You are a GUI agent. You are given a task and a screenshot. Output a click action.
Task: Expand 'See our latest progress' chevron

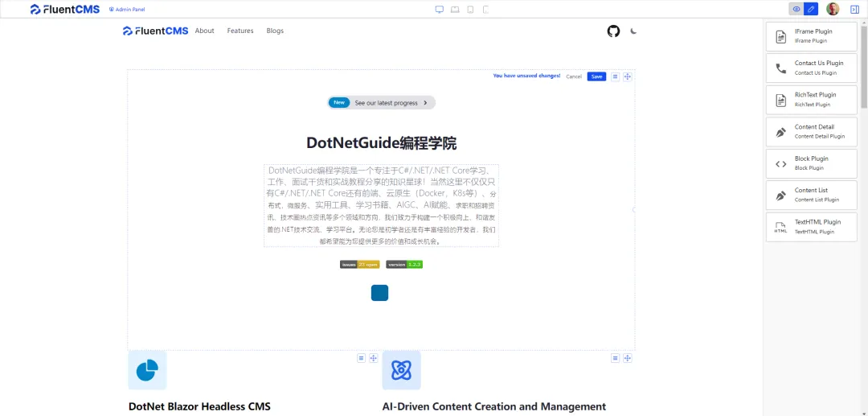click(427, 103)
